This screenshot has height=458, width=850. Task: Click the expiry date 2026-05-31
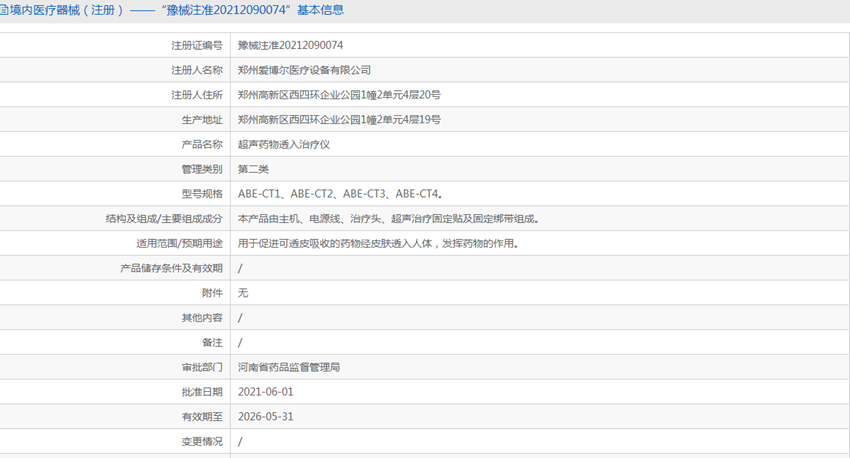point(266,417)
